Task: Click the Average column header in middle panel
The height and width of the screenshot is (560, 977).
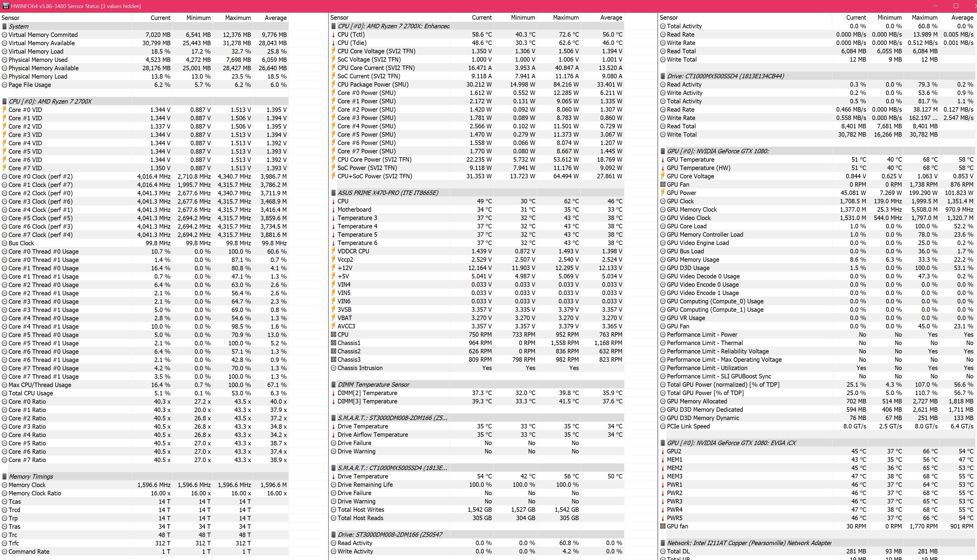Action: click(x=611, y=18)
